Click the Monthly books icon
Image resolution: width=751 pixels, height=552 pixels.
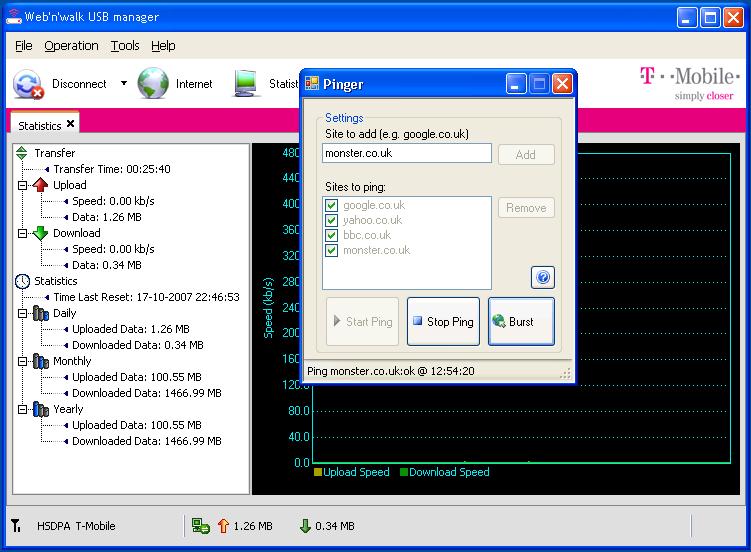pos(41,361)
